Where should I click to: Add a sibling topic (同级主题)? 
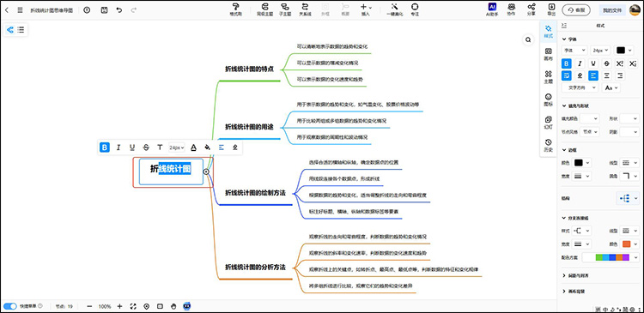click(264, 9)
